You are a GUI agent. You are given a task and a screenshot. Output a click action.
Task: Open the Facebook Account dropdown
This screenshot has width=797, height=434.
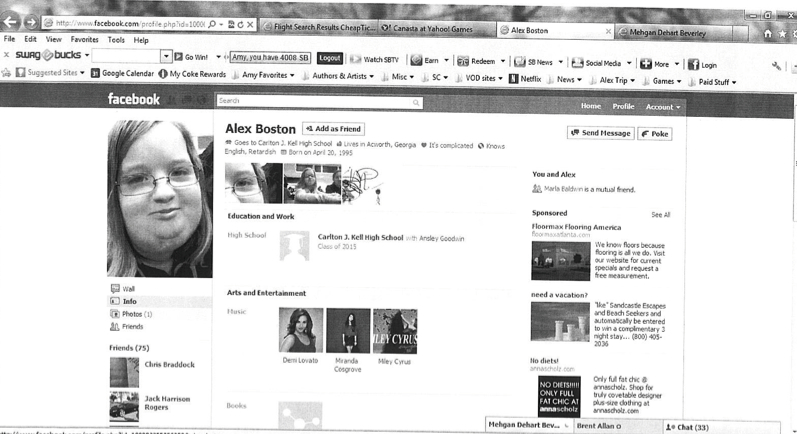pyautogui.click(x=662, y=107)
